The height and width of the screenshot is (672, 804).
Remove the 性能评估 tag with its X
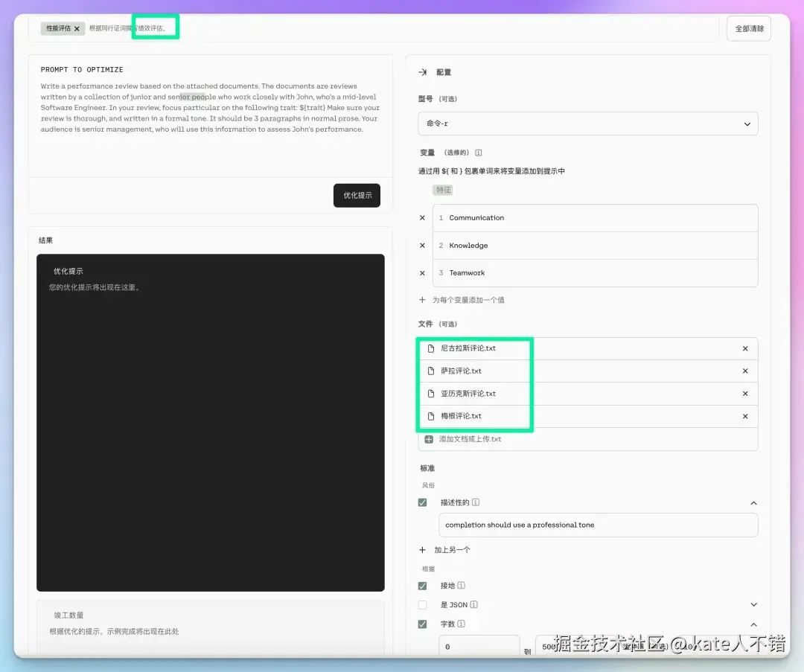coord(77,29)
